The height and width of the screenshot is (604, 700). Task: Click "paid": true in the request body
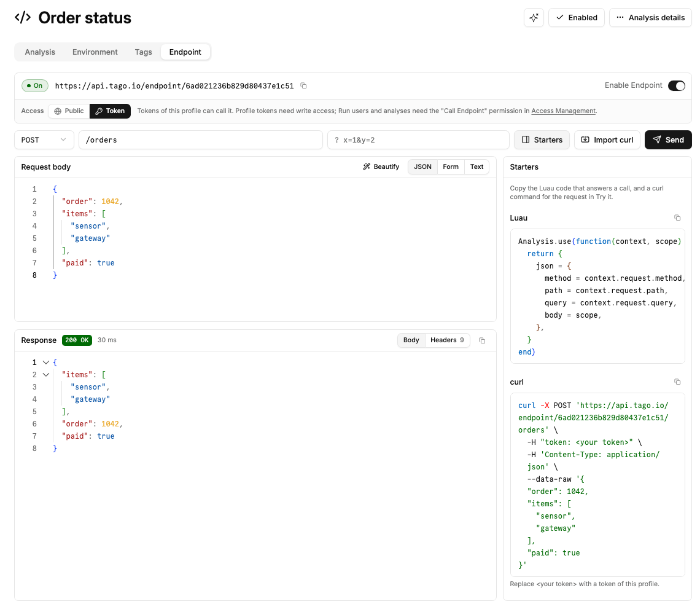[88, 263]
